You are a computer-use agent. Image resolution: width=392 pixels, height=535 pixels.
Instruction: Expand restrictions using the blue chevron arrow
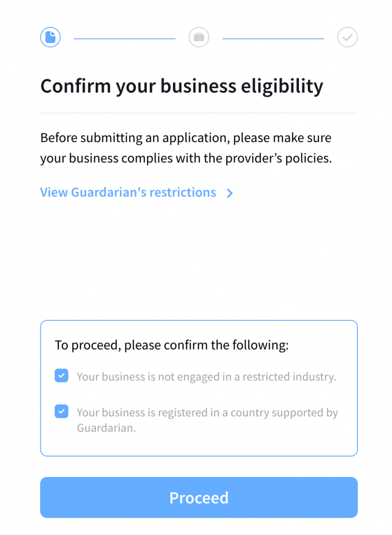click(x=230, y=193)
